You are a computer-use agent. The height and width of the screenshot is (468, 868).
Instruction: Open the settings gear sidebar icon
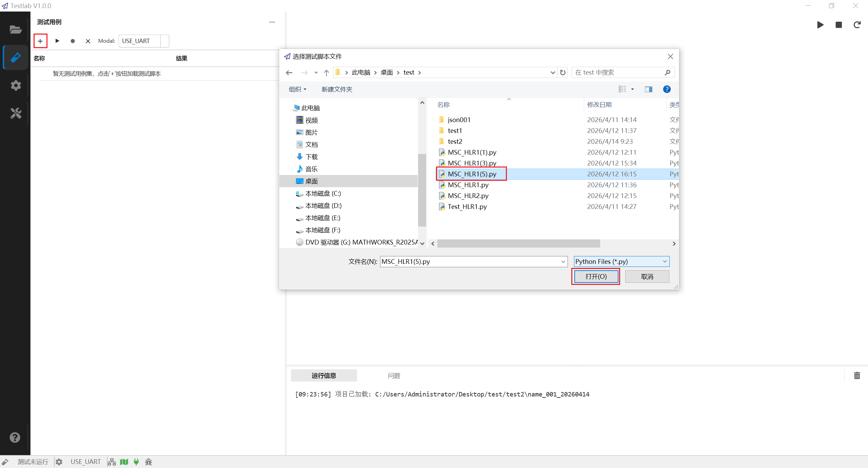(x=16, y=85)
